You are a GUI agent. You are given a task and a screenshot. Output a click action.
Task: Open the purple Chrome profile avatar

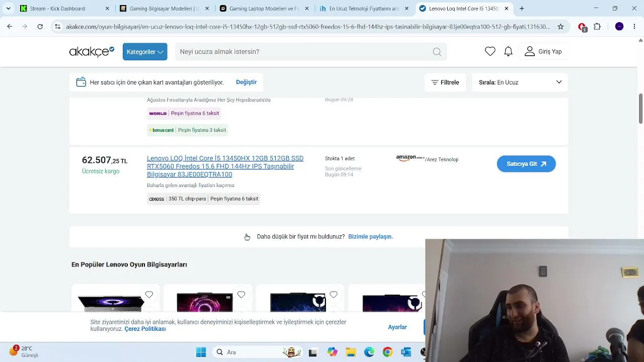[x=619, y=27]
